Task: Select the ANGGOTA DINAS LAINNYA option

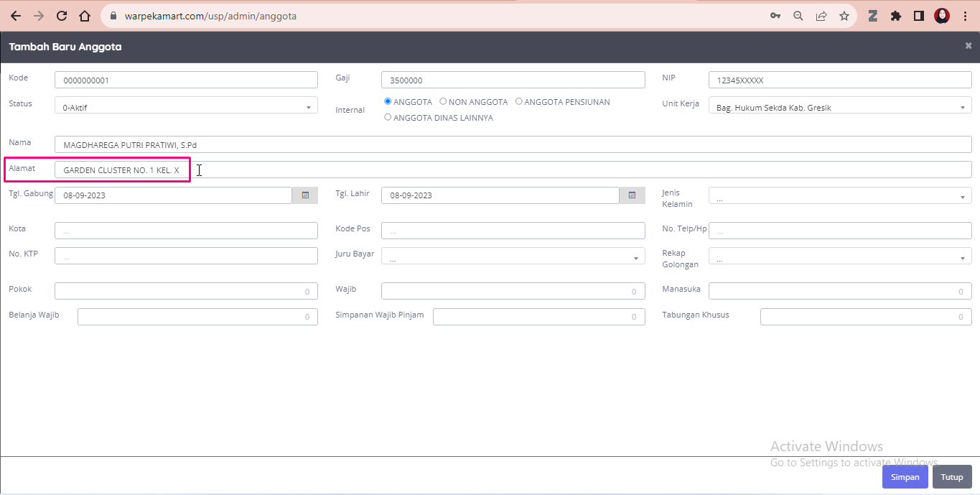Action: (388, 117)
